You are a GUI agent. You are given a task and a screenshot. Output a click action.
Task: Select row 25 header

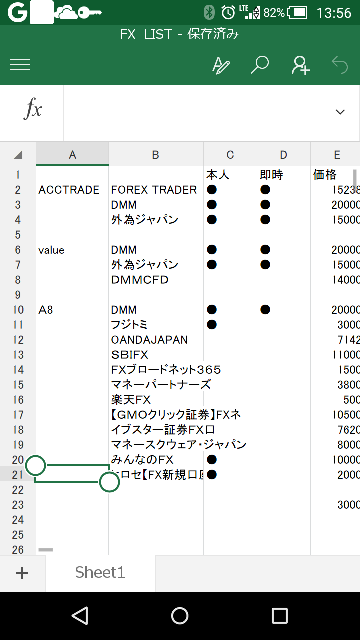point(18,535)
